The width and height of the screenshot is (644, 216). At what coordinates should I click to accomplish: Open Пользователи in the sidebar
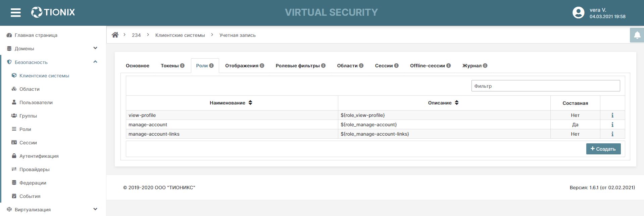(x=36, y=102)
